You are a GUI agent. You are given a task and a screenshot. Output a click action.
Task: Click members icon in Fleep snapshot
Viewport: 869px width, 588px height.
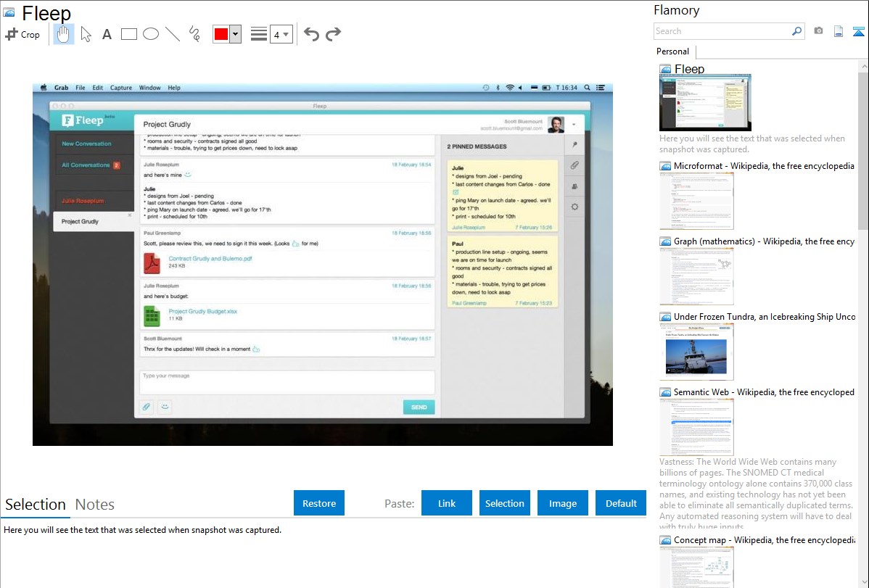(x=574, y=186)
